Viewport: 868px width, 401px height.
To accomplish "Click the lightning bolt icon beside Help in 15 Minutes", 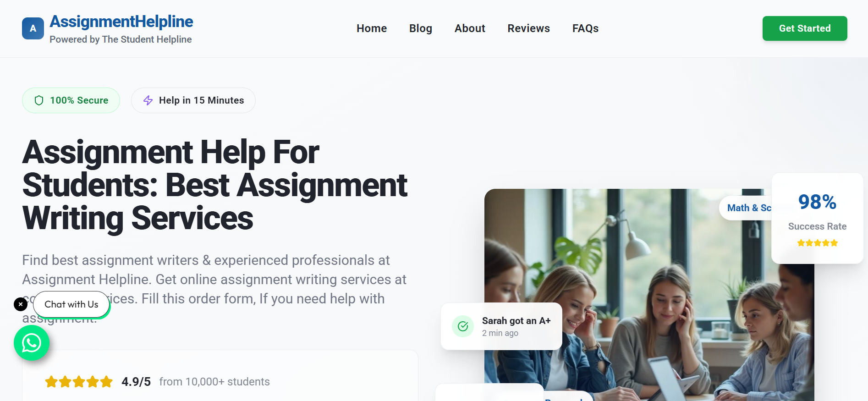I will [x=148, y=100].
